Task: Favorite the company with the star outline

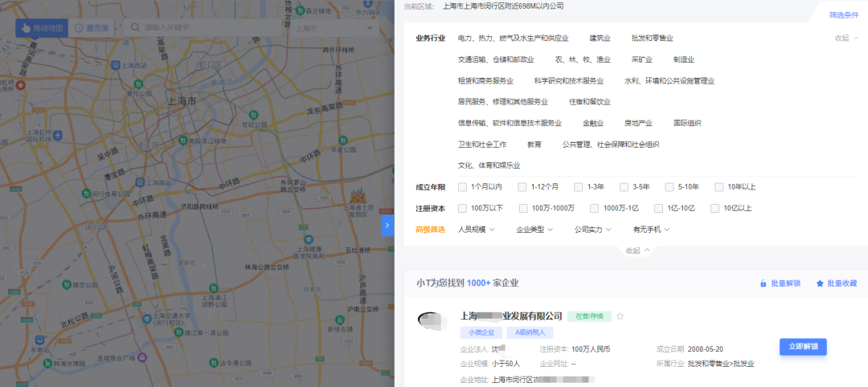Action: [x=620, y=316]
